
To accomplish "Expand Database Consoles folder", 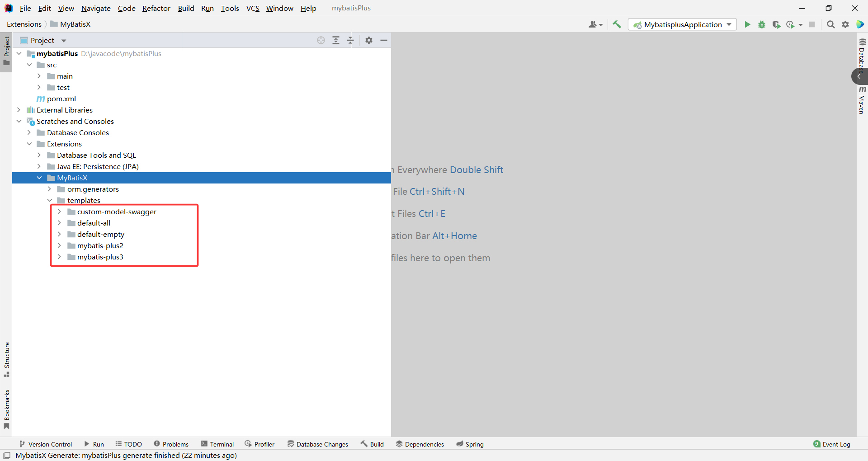I will pyautogui.click(x=29, y=132).
